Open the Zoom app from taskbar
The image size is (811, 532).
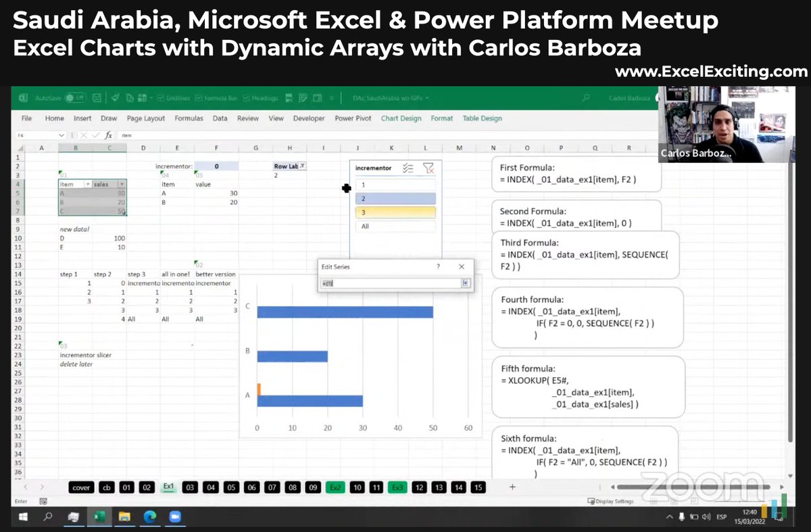click(175, 517)
